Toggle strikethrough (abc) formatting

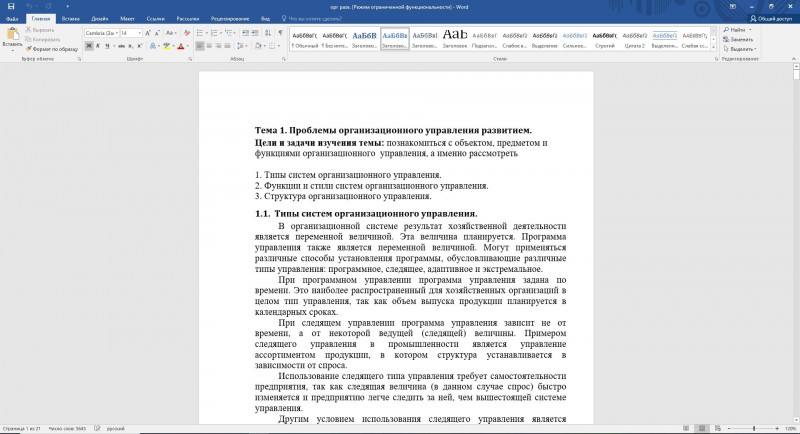(x=121, y=46)
